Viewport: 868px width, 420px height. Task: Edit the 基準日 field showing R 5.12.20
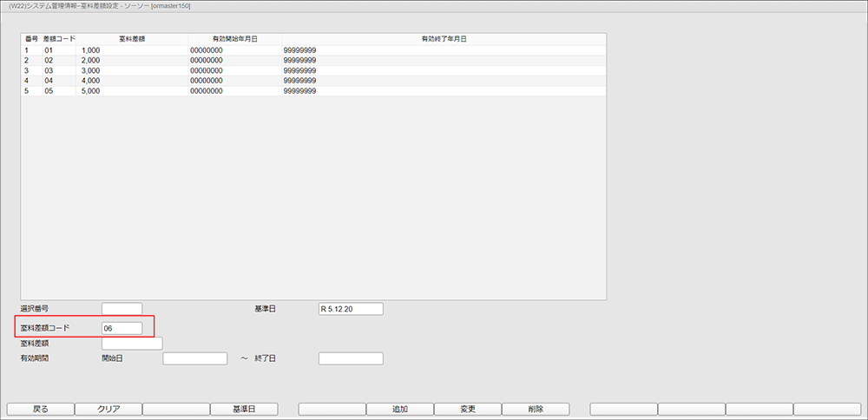click(351, 309)
